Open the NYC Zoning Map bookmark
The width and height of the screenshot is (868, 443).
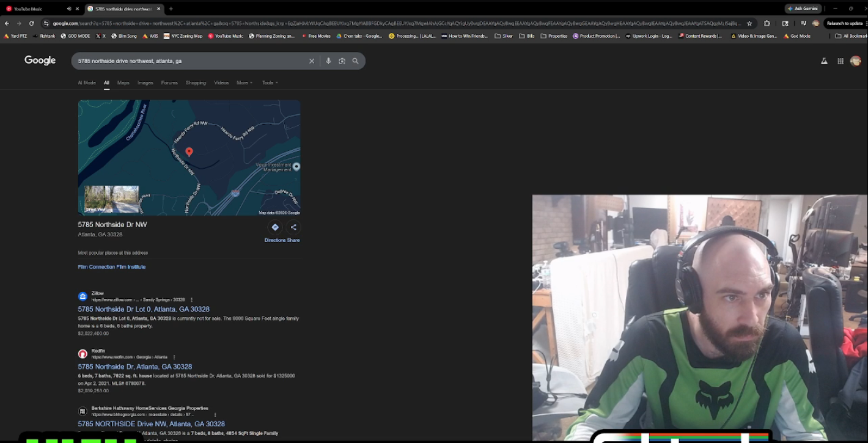tap(183, 36)
